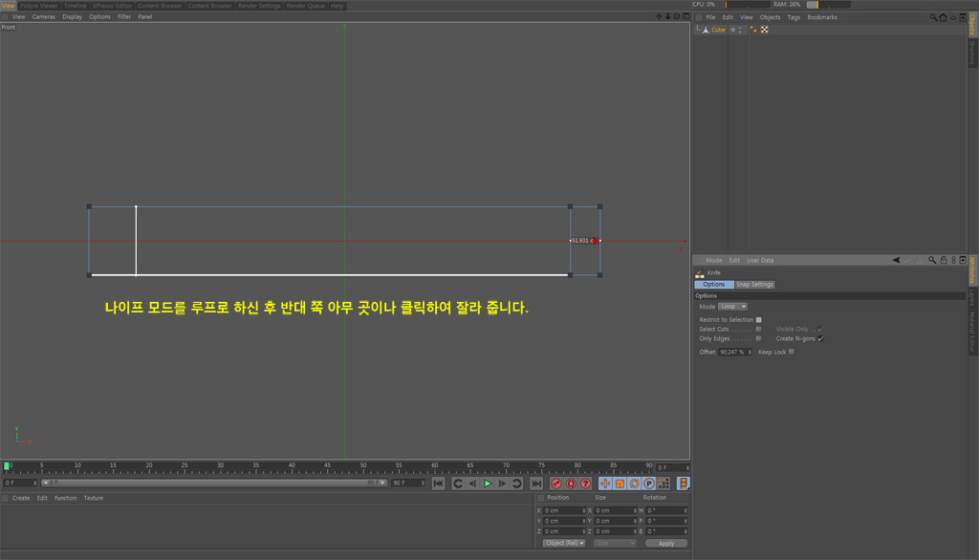This screenshot has width=979, height=560.
Task: Click the Attribute Manager search magnifier
Action: coord(932,260)
